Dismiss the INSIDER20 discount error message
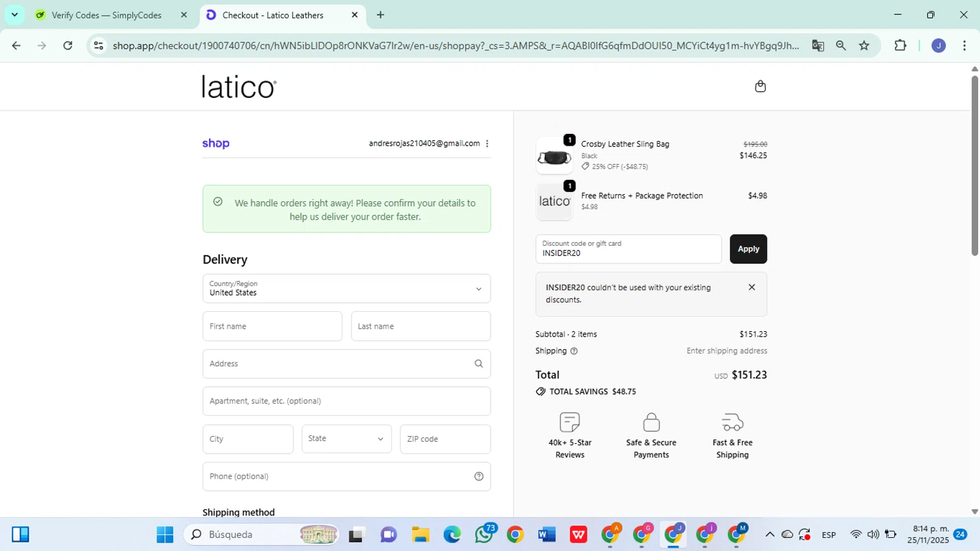Screen dimensions: 980x551 click(x=751, y=288)
